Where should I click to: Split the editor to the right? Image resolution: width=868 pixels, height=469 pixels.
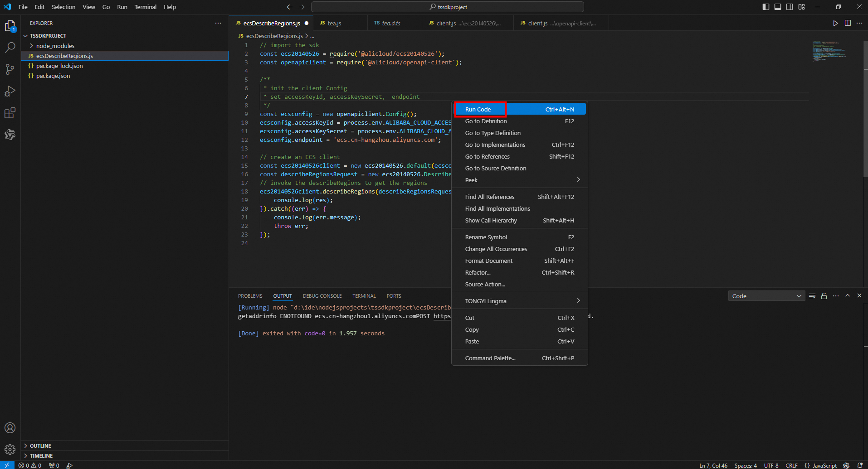tap(848, 23)
